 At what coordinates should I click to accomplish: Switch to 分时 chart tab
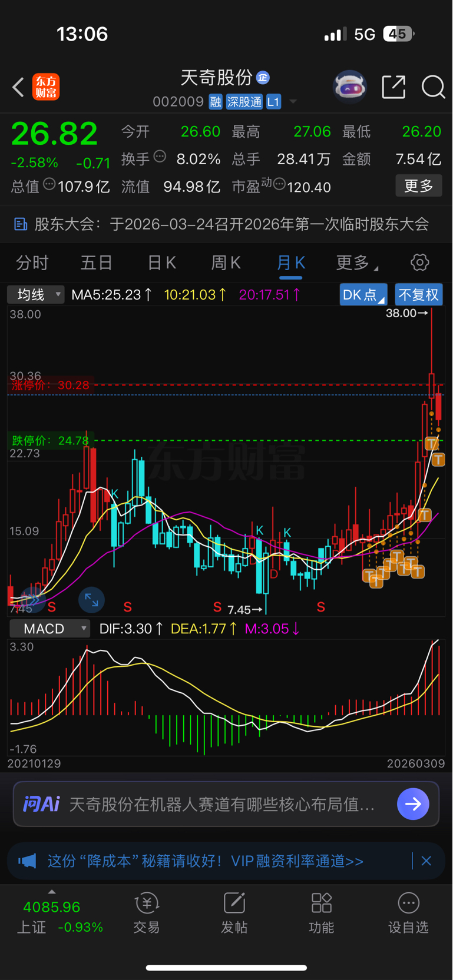[32, 263]
